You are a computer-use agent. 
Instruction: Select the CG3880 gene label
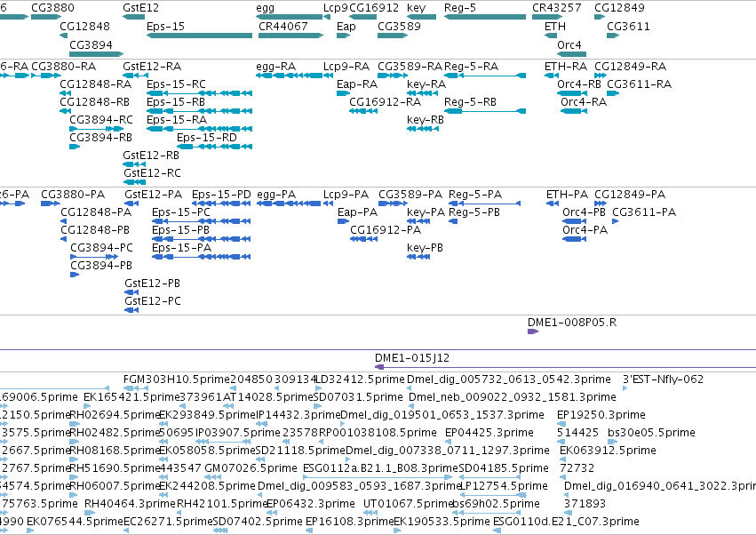tap(52, 8)
